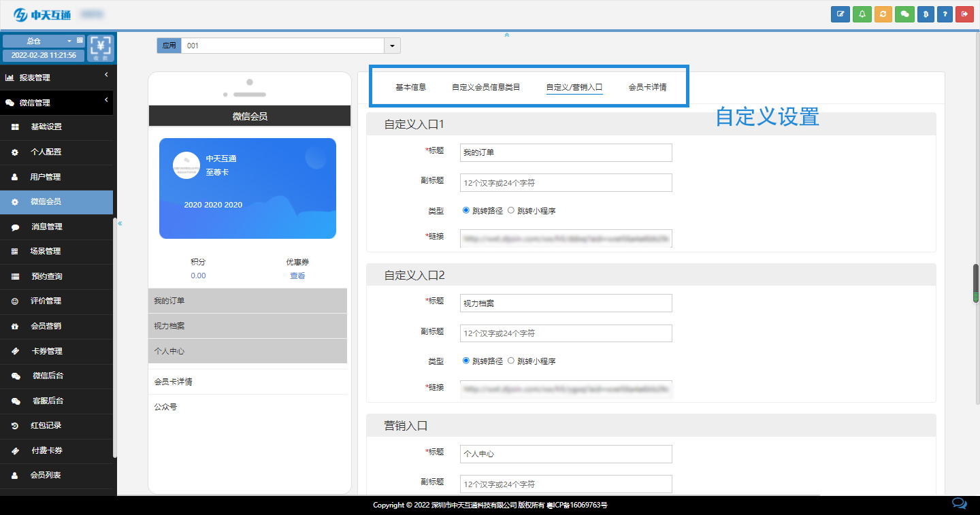Screen dimensions: 980x515
Task: Click 个人中心 row in phone preview
Action: point(248,351)
